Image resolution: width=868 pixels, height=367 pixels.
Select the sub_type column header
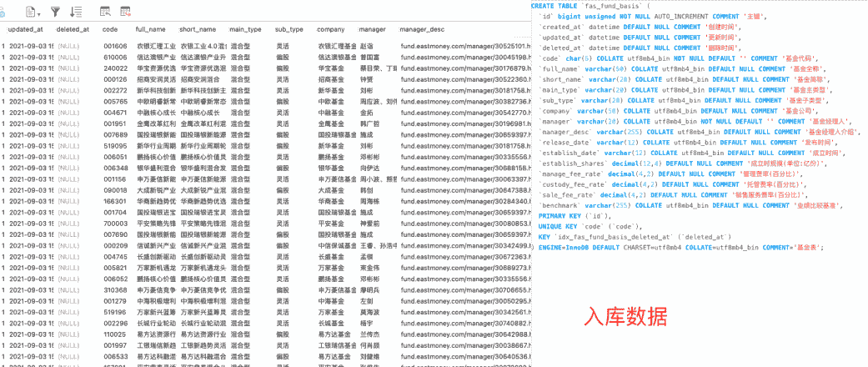(289, 29)
